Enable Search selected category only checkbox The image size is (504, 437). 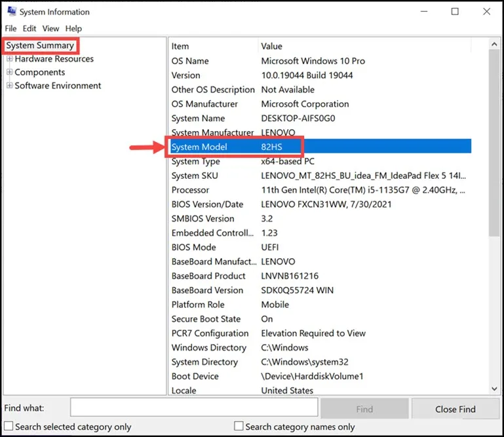point(9,426)
